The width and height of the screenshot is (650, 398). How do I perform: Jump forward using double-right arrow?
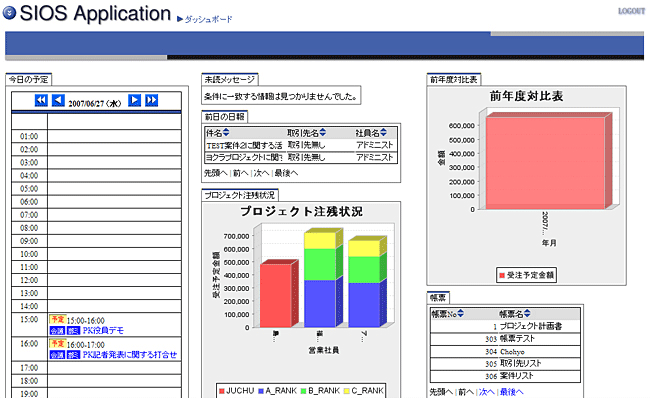tap(151, 100)
